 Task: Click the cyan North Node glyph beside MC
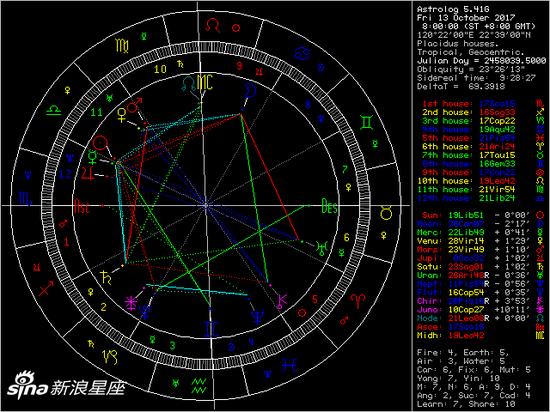pyautogui.click(x=189, y=85)
